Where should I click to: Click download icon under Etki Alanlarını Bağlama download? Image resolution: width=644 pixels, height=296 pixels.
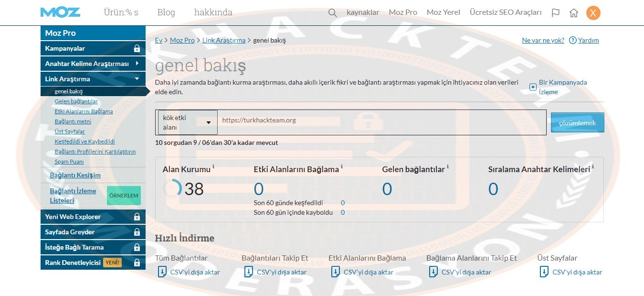[x=335, y=272]
